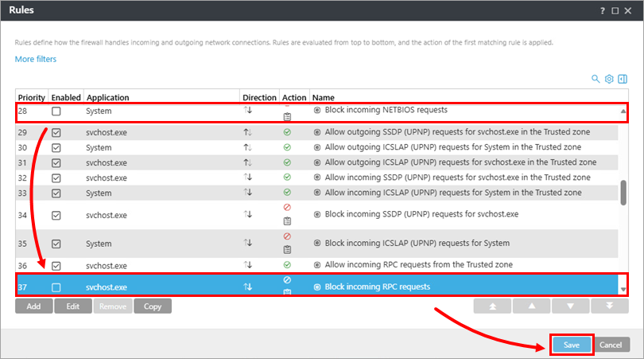Toggle Enabled checkbox for rule 35
Image resolution: width=644 pixels, height=359 pixels.
coord(56,244)
